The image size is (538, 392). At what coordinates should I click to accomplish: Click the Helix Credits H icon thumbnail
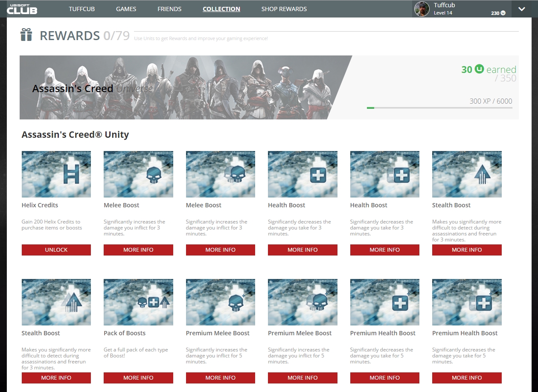[56, 174]
